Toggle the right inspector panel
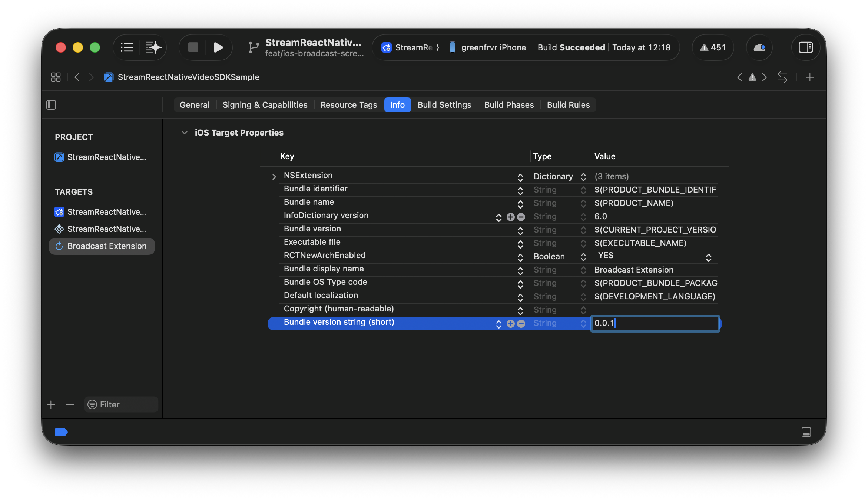 pyautogui.click(x=805, y=47)
